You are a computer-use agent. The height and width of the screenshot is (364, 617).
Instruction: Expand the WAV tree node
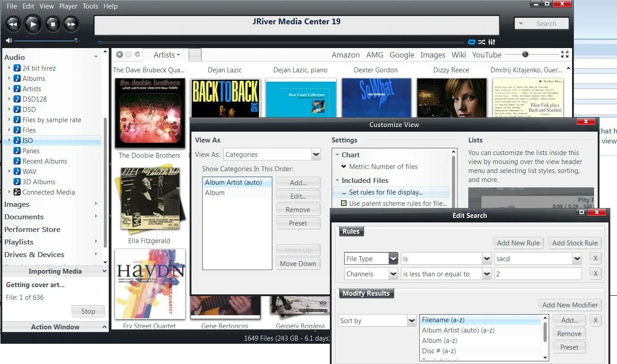click(x=9, y=171)
